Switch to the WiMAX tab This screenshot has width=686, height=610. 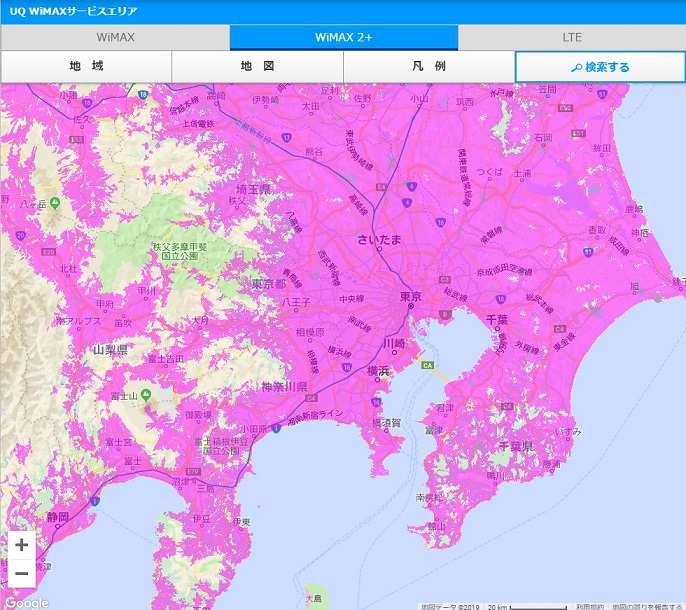pyautogui.click(x=115, y=38)
